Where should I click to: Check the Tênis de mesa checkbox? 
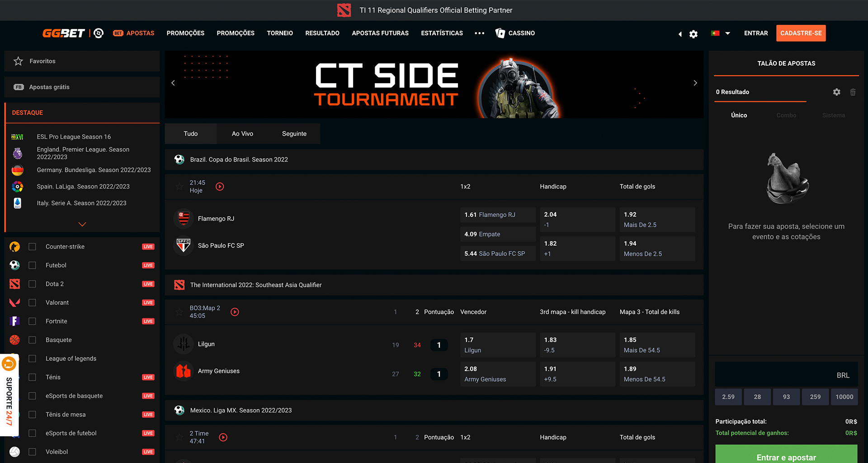[32, 414]
